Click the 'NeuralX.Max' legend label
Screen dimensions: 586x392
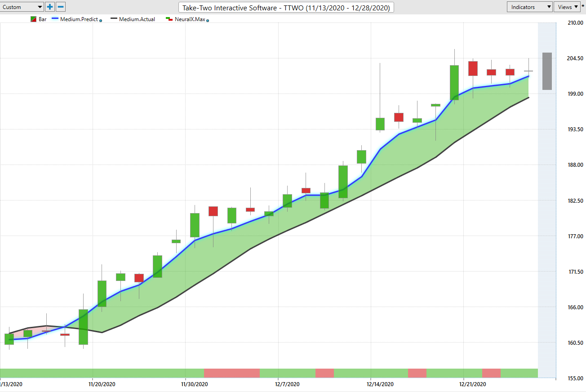190,19
